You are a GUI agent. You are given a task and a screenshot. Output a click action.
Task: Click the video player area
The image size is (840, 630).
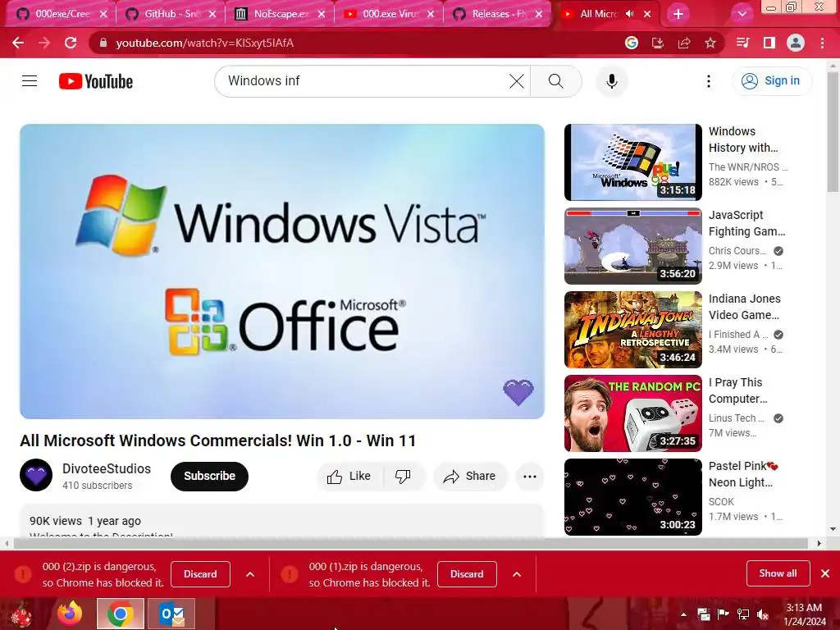point(282,271)
